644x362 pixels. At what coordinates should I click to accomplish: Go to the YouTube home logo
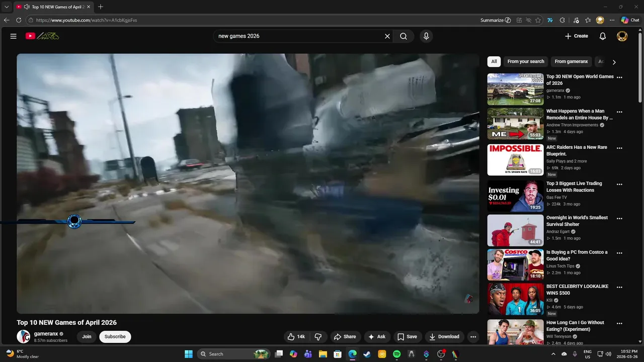click(x=42, y=36)
